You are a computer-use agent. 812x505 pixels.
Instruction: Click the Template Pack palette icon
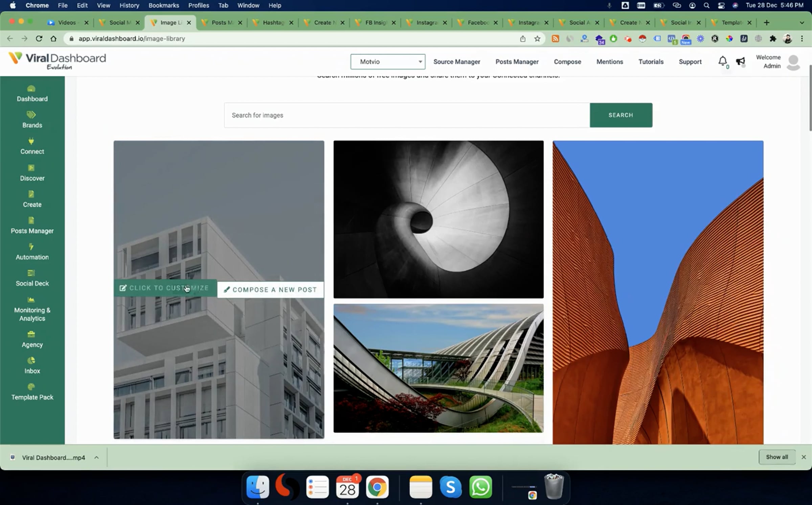pos(31,387)
